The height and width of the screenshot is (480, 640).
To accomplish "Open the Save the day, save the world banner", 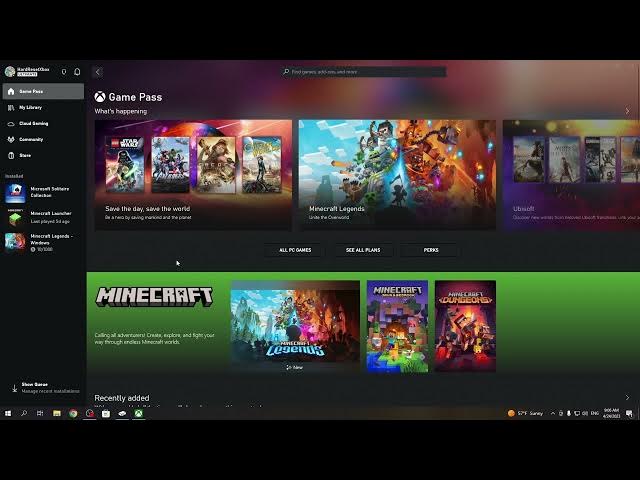I will 193,175.
